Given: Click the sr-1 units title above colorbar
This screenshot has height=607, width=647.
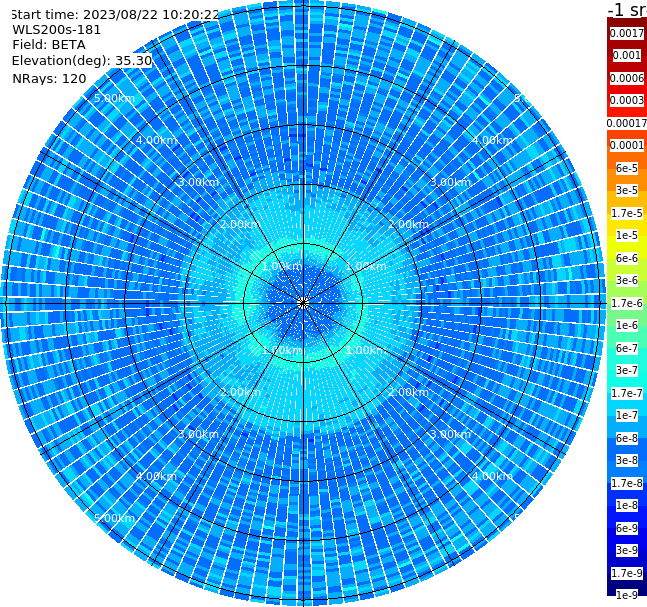Looking at the screenshot, I should (x=627, y=9).
